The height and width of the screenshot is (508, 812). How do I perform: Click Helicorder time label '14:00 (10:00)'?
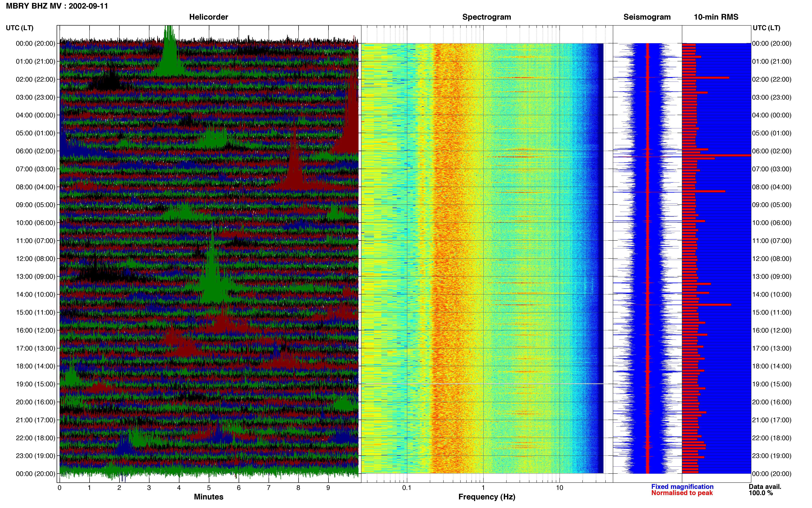[36, 294]
